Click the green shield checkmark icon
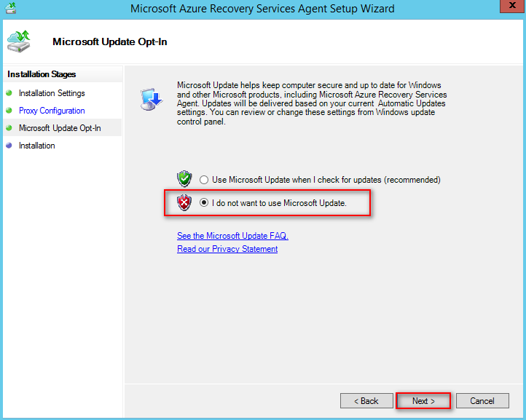Screen dimensions: 526x420 click(x=184, y=179)
